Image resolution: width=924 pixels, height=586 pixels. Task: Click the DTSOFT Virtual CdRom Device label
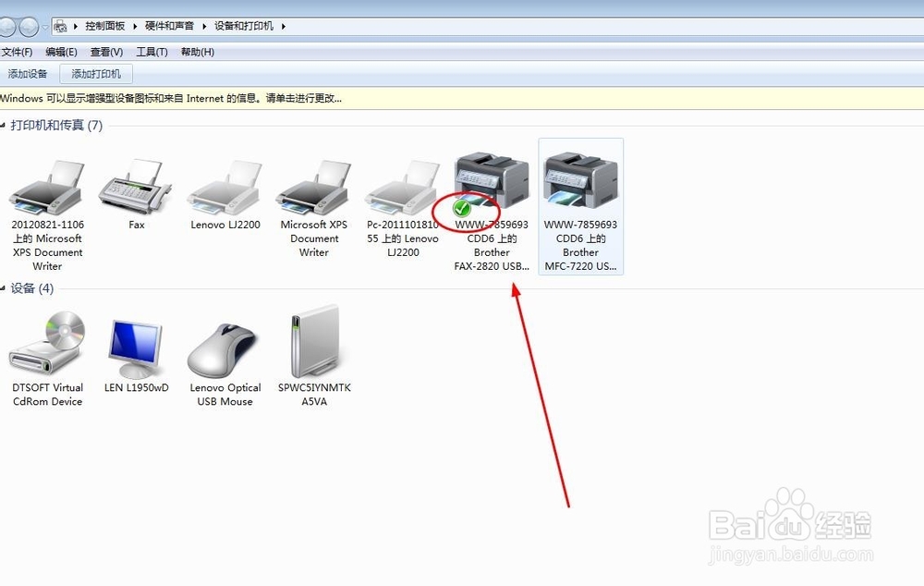pyautogui.click(x=47, y=395)
